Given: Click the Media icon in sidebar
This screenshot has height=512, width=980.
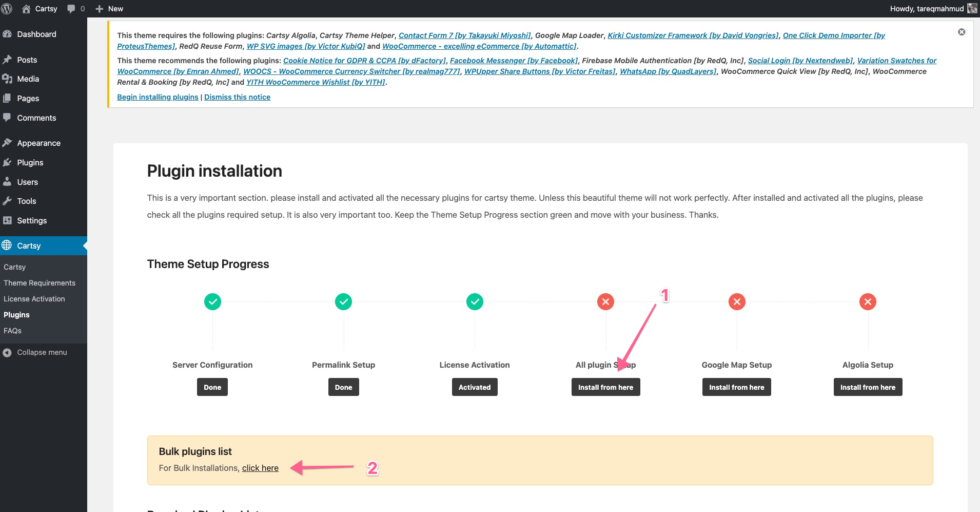Looking at the screenshot, I should 7,79.
